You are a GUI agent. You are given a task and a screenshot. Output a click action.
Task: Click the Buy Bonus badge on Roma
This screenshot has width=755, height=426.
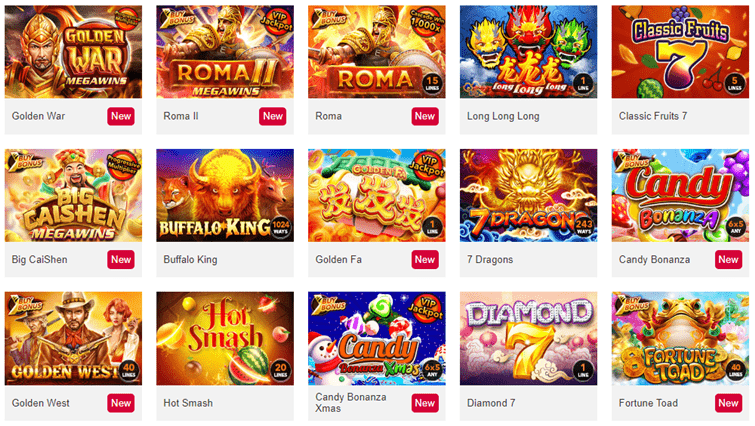tap(330, 19)
